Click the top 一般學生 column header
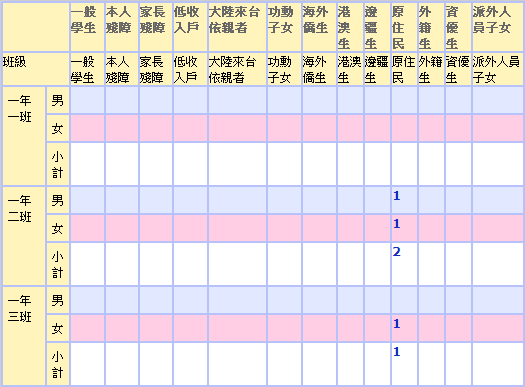The image size is (525, 387). [87, 27]
